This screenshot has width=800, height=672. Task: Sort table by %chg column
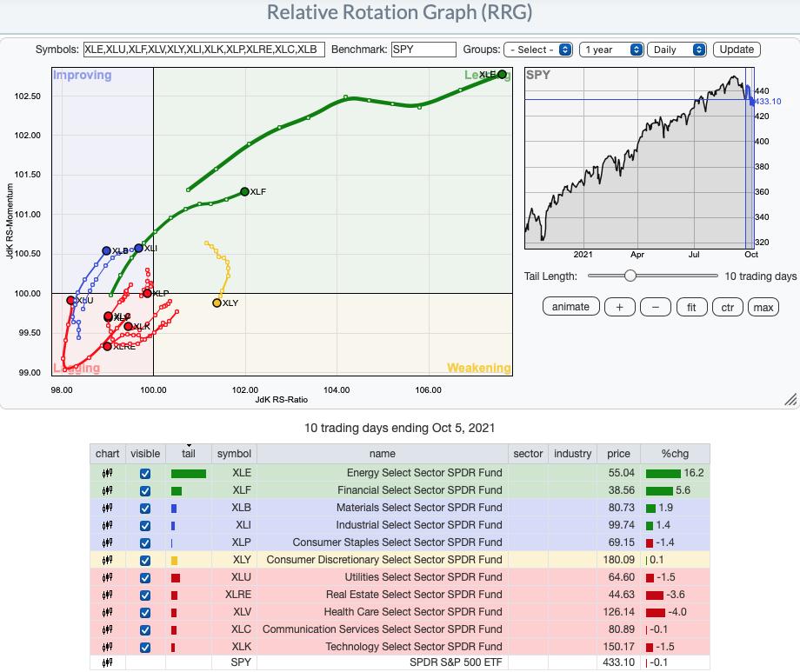[675, 454]
